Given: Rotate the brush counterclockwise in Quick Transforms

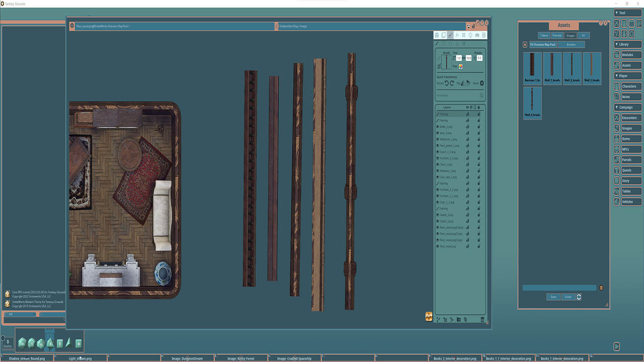Looking at the screenshot, I should point(447,82).
